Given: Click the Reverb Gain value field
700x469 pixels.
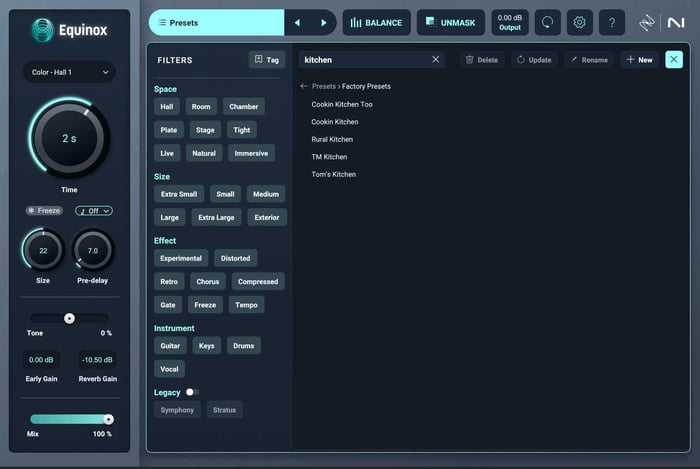Looking at the screenshot, I should pos(97,360).
